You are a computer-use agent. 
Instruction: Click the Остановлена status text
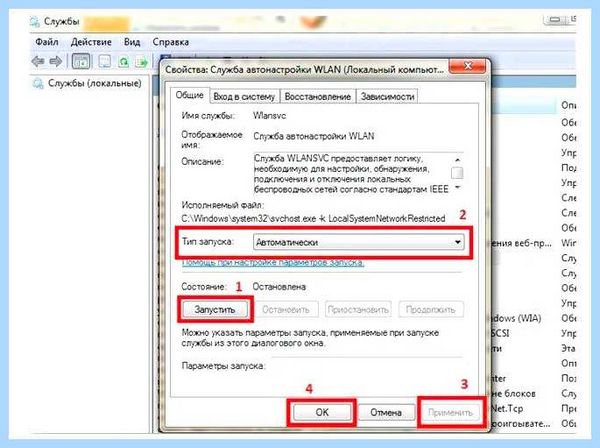pyautogui.click(x=279, y=287)
